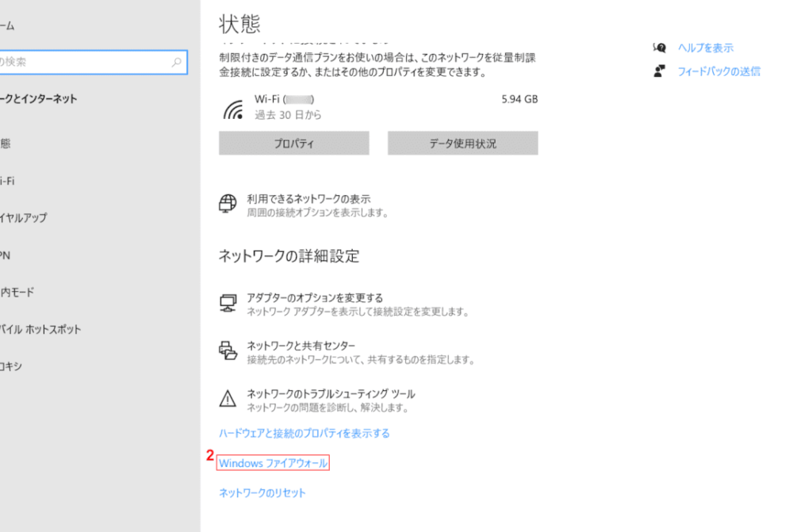Image resolution: width=812 pixels, height=532 pixels.
Task: Click the フィードバックの送信 person icon
Action: (659, 71)
